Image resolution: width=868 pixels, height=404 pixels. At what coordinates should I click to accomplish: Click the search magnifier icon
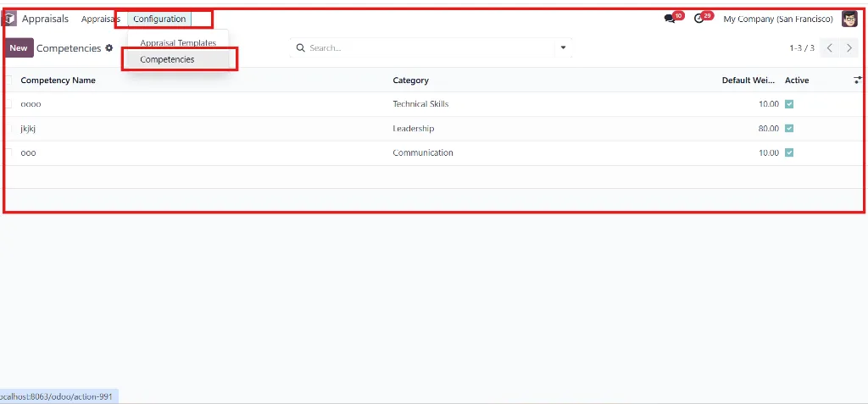[x=301, y=48]
